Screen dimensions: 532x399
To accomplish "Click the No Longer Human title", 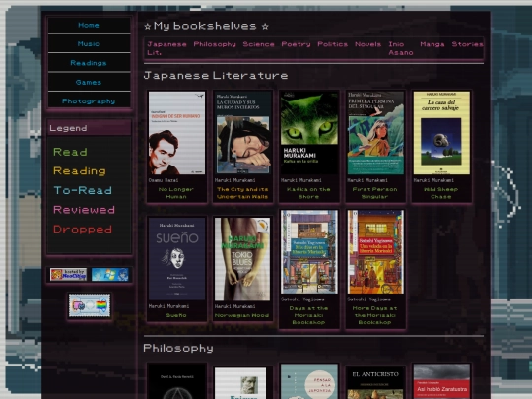I will pos(176,193).
